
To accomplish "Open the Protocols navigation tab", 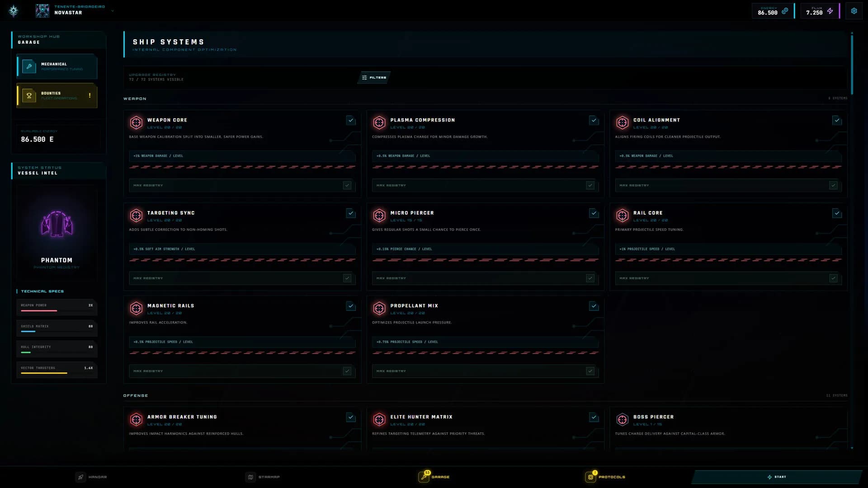I will click(605, 477).
